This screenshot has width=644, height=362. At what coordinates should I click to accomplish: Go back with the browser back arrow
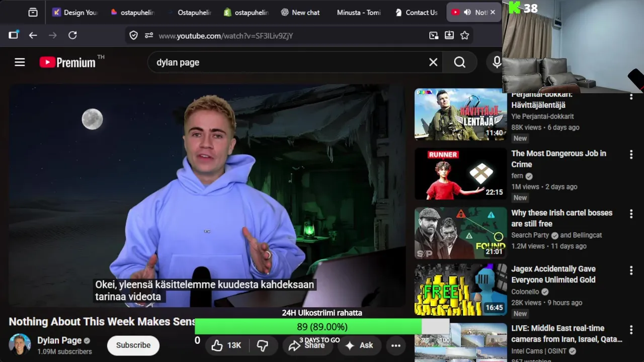click(33, 35)
